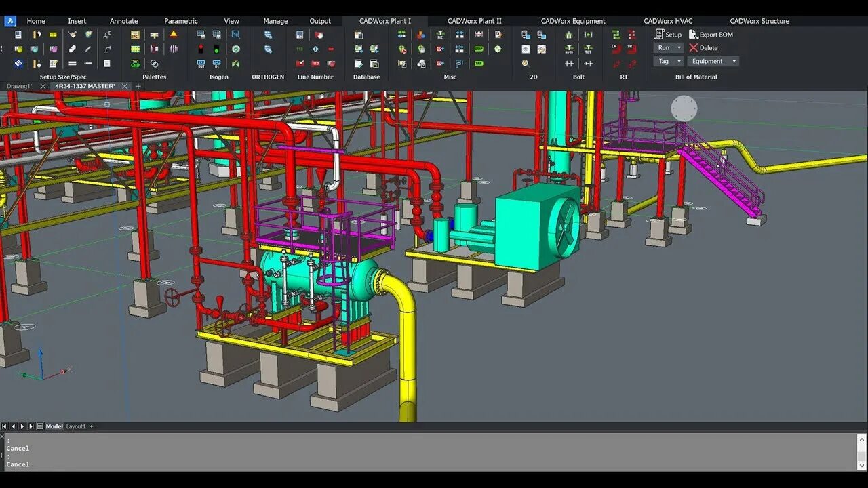This screenshot has height=488, width=868.
Task: Click the Delete button in Bill of Material
Action: (703, 47)
